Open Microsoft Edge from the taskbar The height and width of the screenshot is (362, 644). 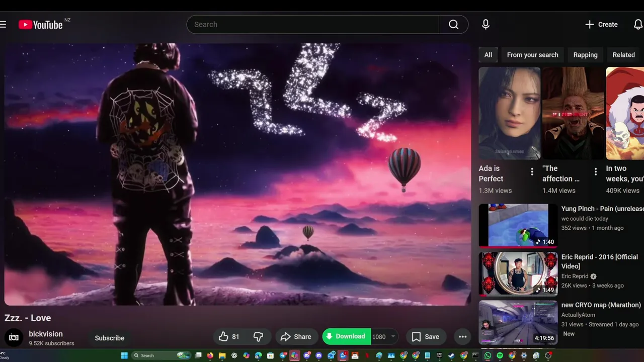click(258, 355)
